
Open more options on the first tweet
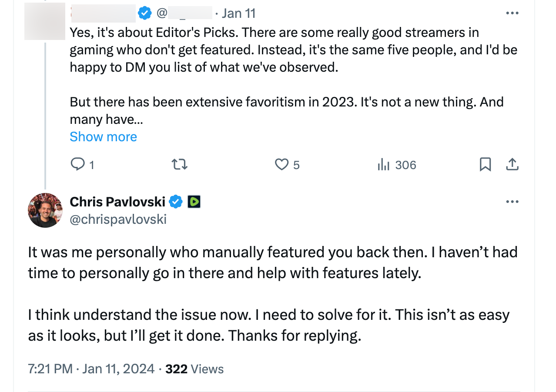512,13
